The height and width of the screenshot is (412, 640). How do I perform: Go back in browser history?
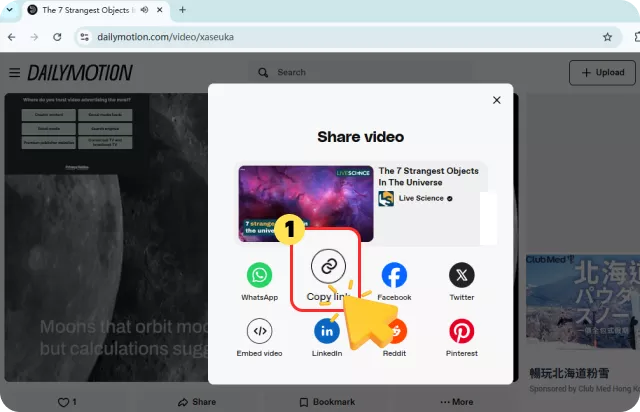click(11, 37)
